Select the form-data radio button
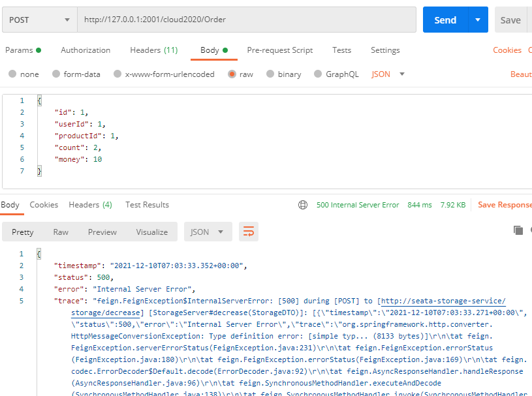Screen dimensions: 532x396 click(x=56, y=74)
